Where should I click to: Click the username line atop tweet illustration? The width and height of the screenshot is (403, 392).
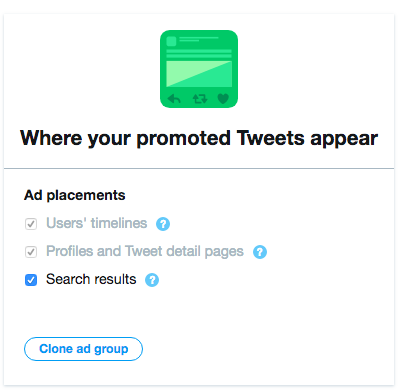click(199, 39)
